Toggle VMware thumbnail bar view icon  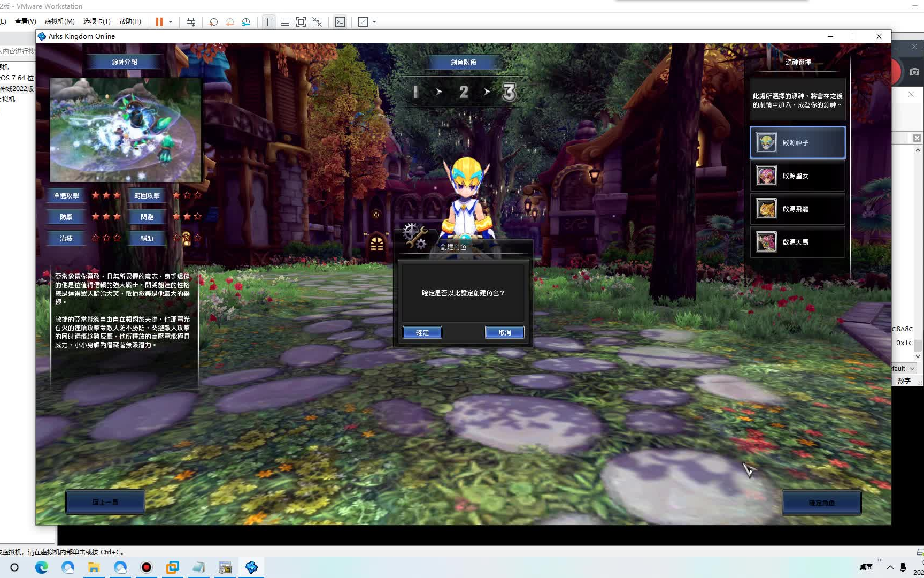click(x=285, y=22)
